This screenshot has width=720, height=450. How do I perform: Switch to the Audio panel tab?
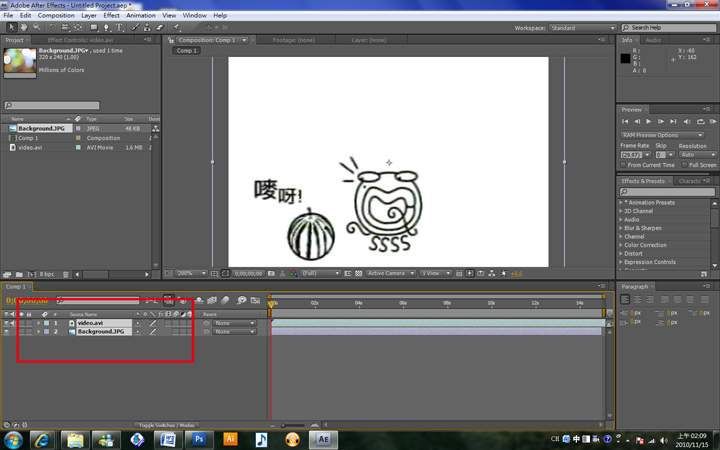[653, 40]
